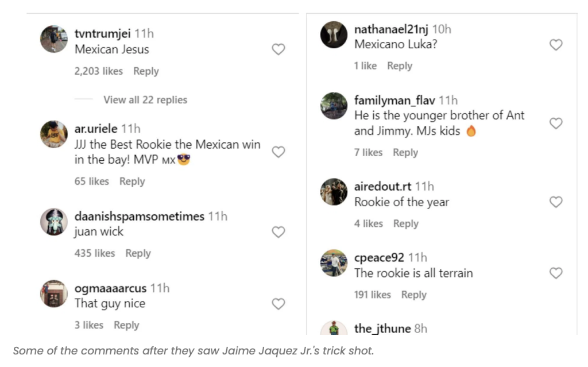Open tvntrumjei's profile picture

[x=54, y=39]
